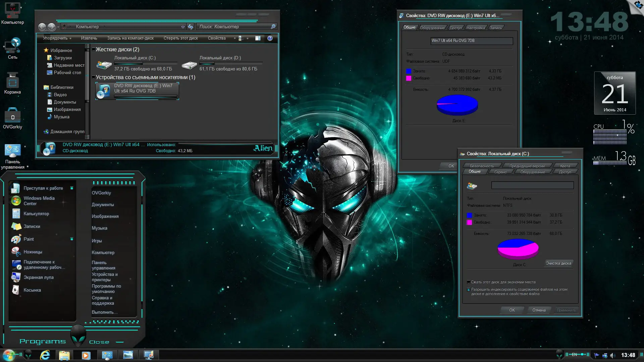Viewport: 644px width, 362px height.
Task: Expand the address bar history dropdown
Action: (x=183, y=27)
